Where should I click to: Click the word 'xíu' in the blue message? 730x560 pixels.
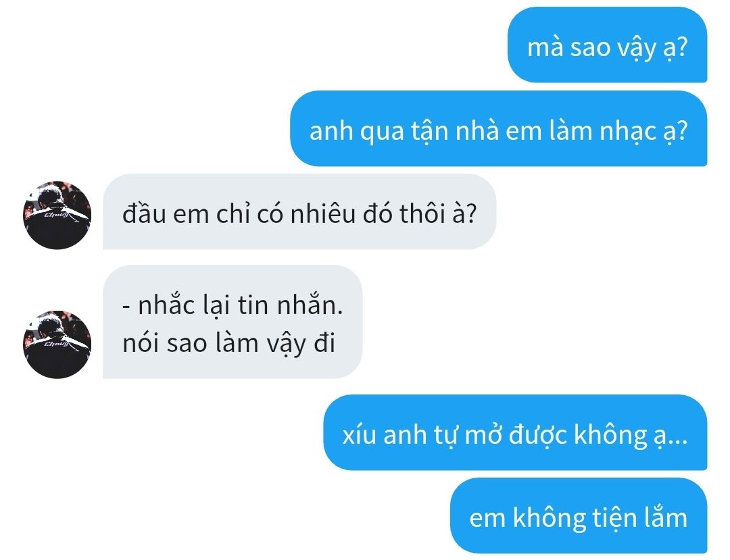tap(359, 434)
